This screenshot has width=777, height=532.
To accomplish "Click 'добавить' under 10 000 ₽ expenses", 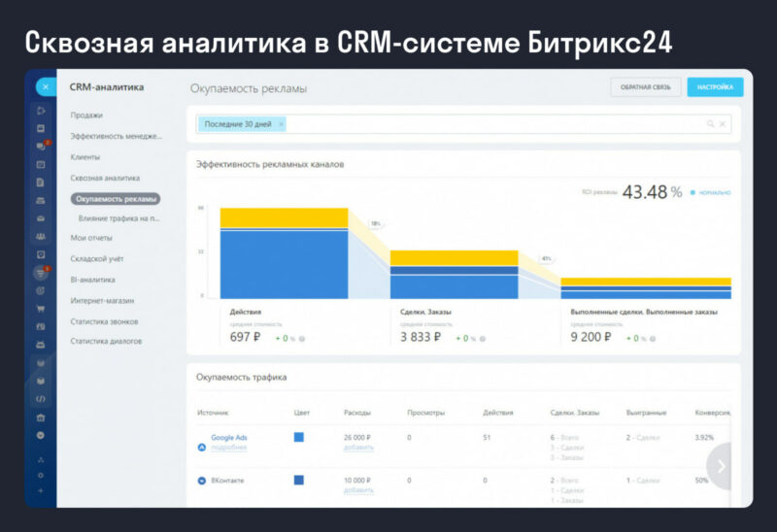I will 358,490.
